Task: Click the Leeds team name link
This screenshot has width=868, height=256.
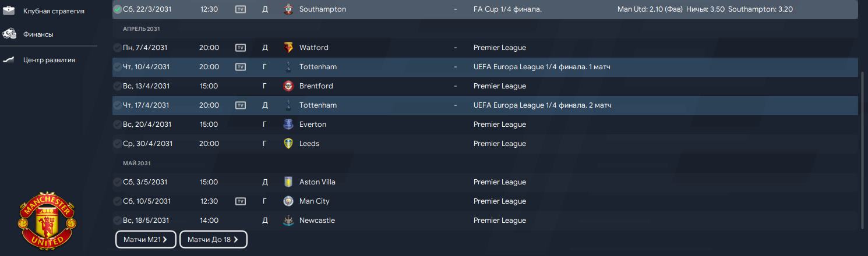Action: [x=309, y=144]
